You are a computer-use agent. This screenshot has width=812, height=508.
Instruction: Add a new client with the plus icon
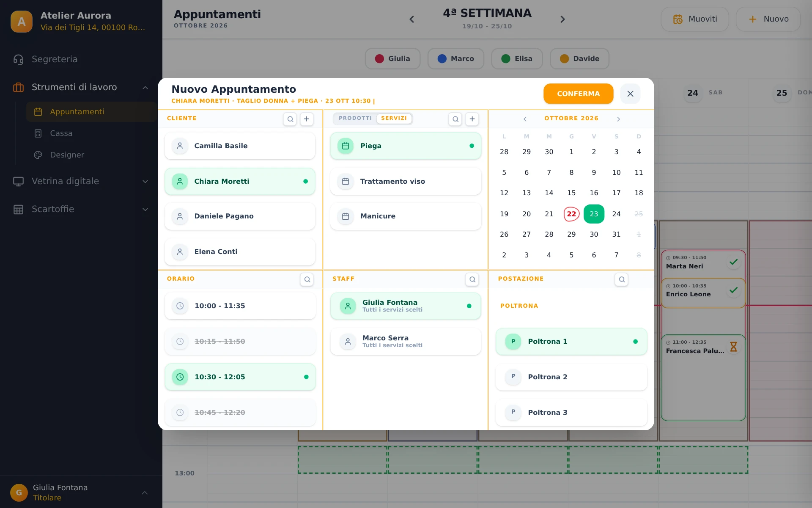tap(307, 119)
